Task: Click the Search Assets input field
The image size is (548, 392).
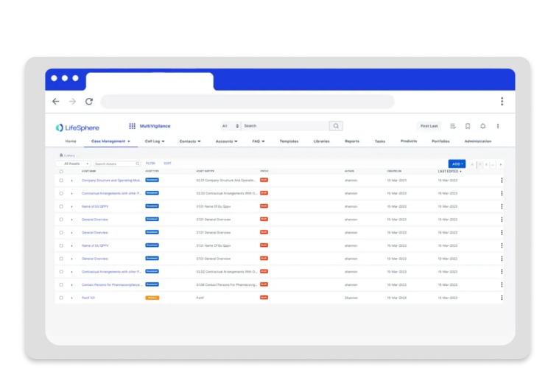Action: tap(116, 164)
